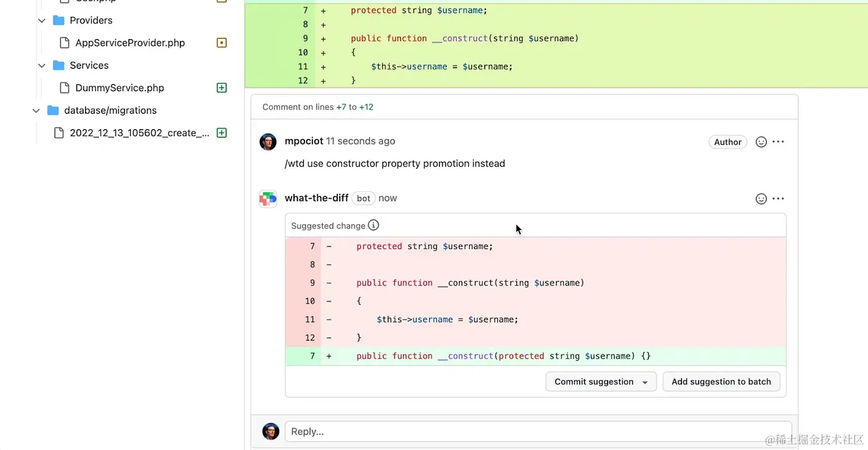
Task: Click the added status icon for the migration file
Action: coord(221,133)
